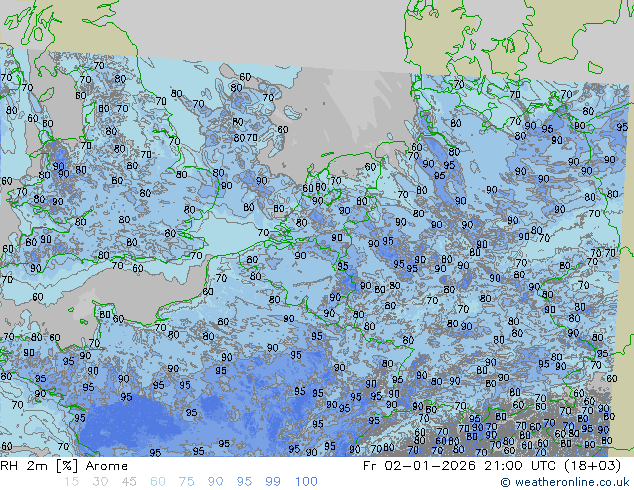This screenshot has height=490, width=634.
Task: Click legend value 90 below the map
Action: pyautogui.click(x=215, y=482)
